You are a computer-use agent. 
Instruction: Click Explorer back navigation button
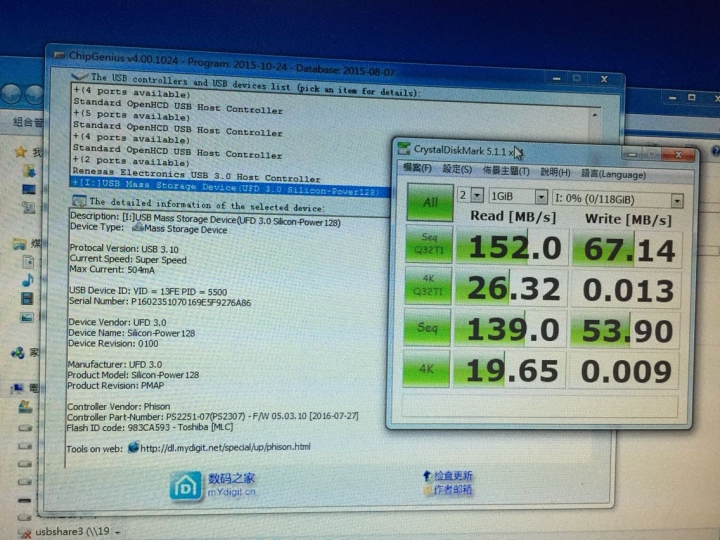pyautogui.click(x=10, y=94)
